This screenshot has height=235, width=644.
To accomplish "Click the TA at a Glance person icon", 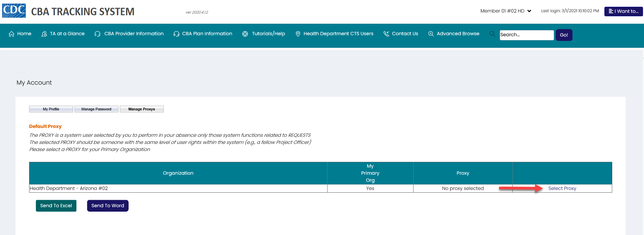I will pyautogui.click(x=44, y=34).
